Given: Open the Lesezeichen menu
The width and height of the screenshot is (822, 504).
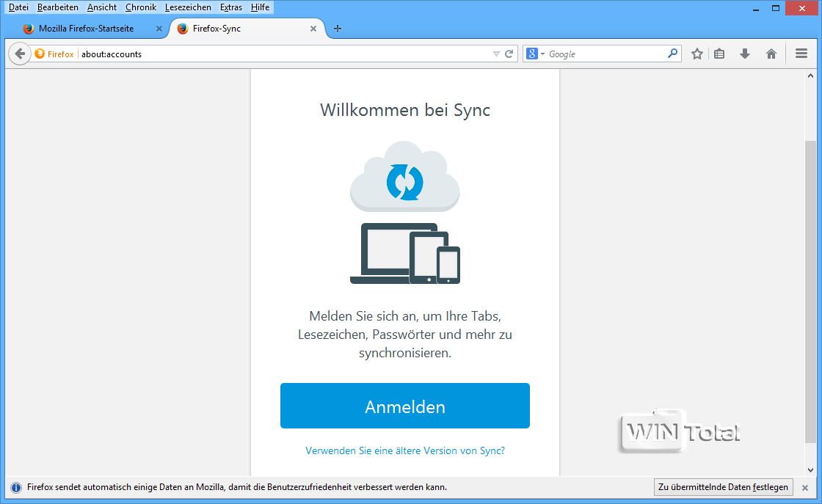Looking at the screenshot, I should [188, 7].
